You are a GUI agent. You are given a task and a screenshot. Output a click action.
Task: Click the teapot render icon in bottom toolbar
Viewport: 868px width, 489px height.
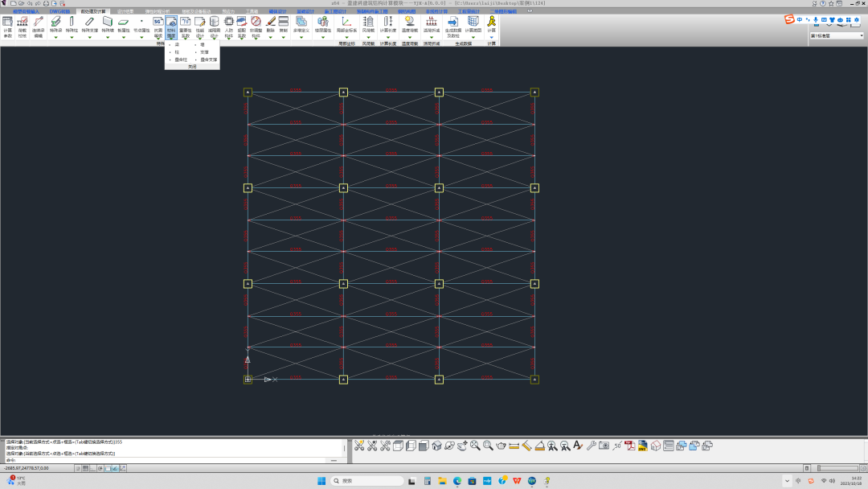click(501, 446)
